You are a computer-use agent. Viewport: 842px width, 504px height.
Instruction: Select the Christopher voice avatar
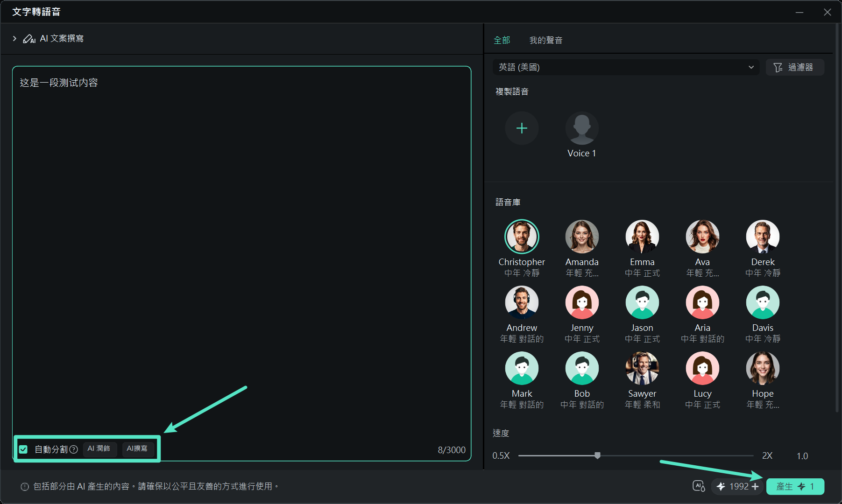[x=522, y=237]
